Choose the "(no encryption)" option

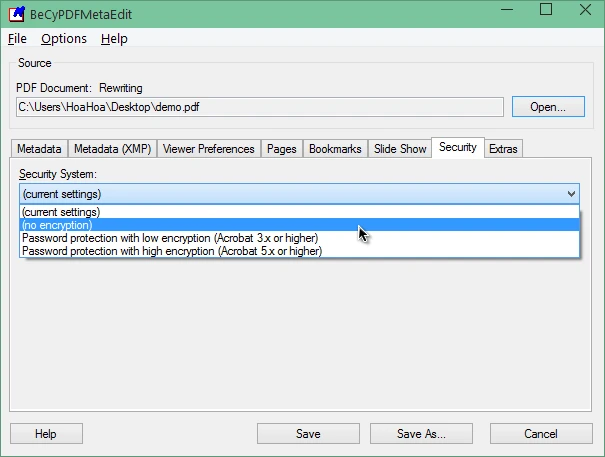click(x=299, y=225)
